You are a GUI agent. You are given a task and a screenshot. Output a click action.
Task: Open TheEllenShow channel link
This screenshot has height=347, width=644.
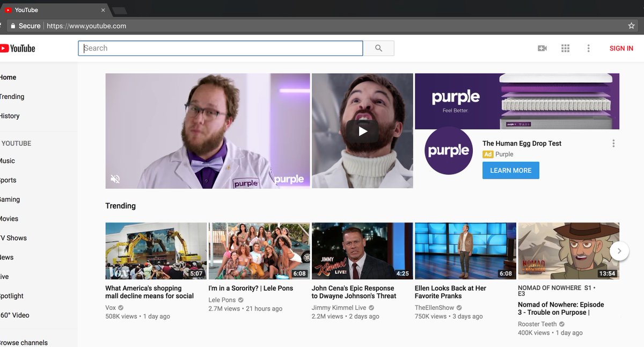pyautogui.click(x=435, y=308)
